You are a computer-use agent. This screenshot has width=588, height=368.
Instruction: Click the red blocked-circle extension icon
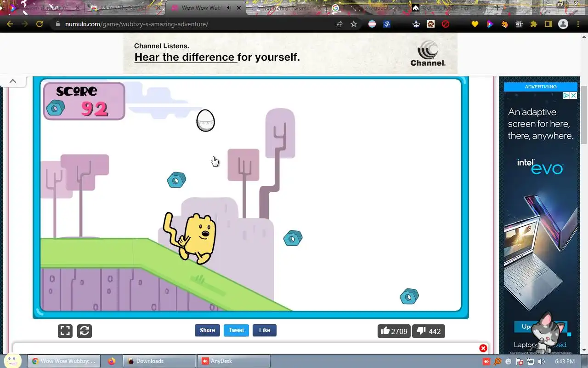pos(446,24)
